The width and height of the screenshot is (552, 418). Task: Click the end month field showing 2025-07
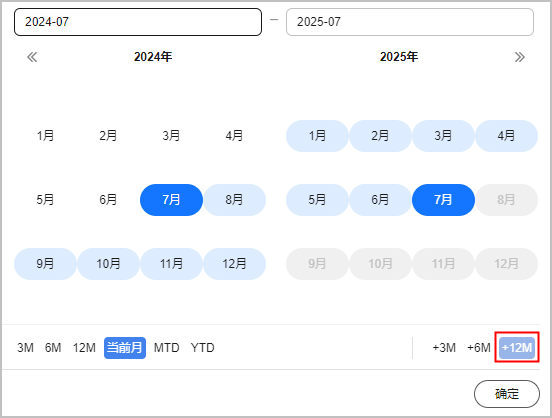[410, 22]
